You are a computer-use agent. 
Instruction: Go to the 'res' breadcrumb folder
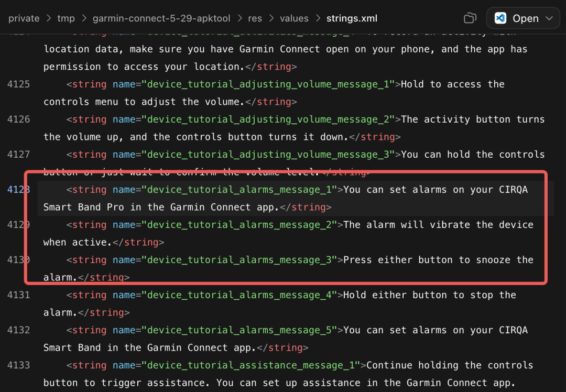[255, 18]
